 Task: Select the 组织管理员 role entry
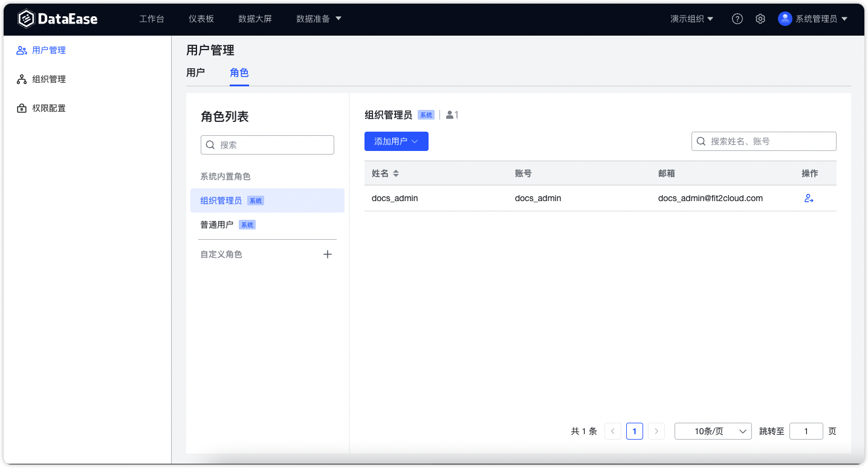221,200
